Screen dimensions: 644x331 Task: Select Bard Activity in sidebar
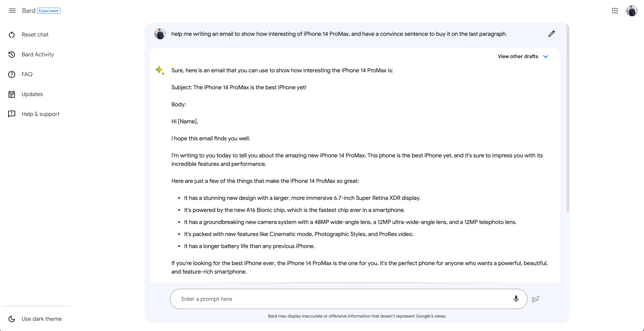click(38, 54)
